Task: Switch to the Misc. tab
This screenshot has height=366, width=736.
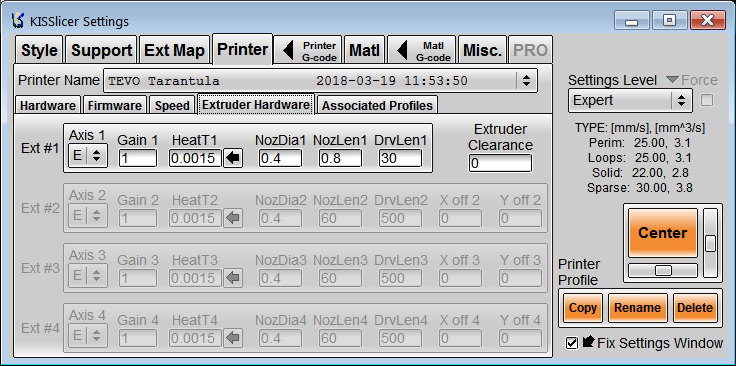Action: (x=483, y=50)
